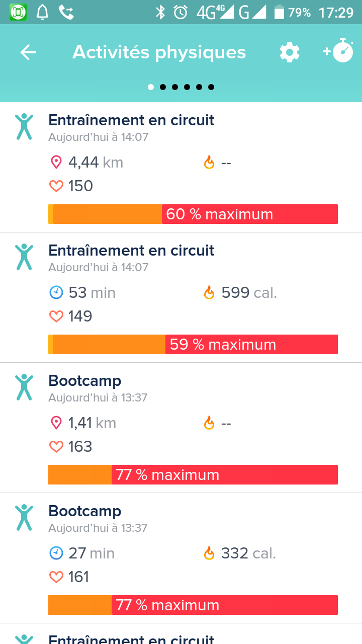
Task: Tap the heart icon showing 163 for Bootcamp
Action: point(56,446)
